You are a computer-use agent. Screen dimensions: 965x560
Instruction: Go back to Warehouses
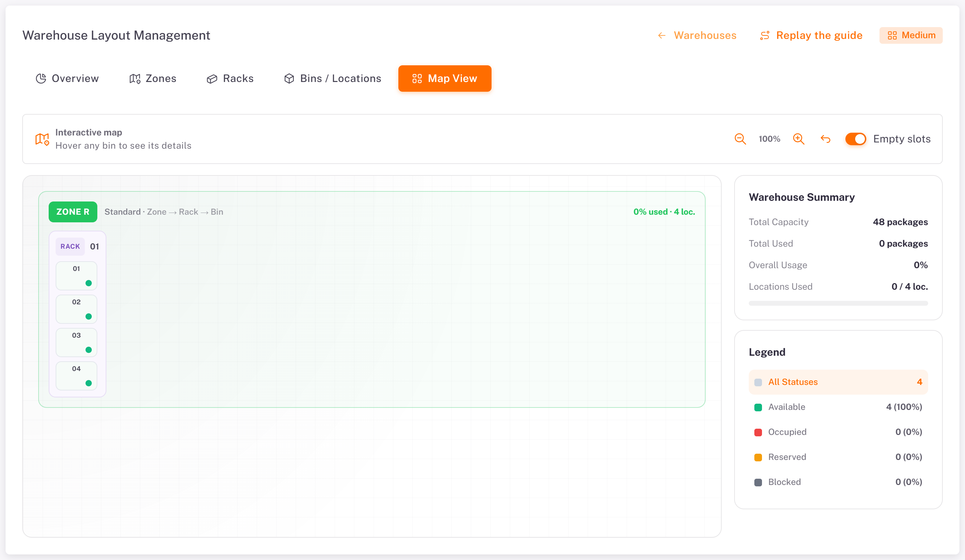697,35
